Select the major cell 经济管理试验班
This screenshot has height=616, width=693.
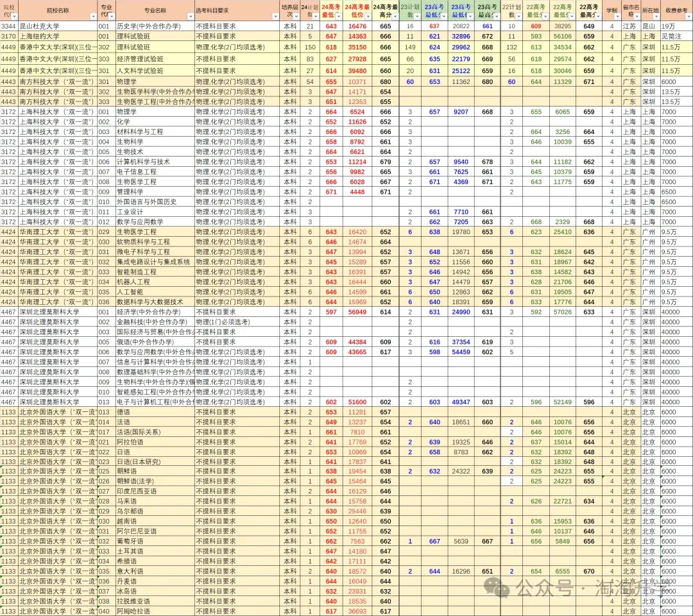(x=155, y=59)
